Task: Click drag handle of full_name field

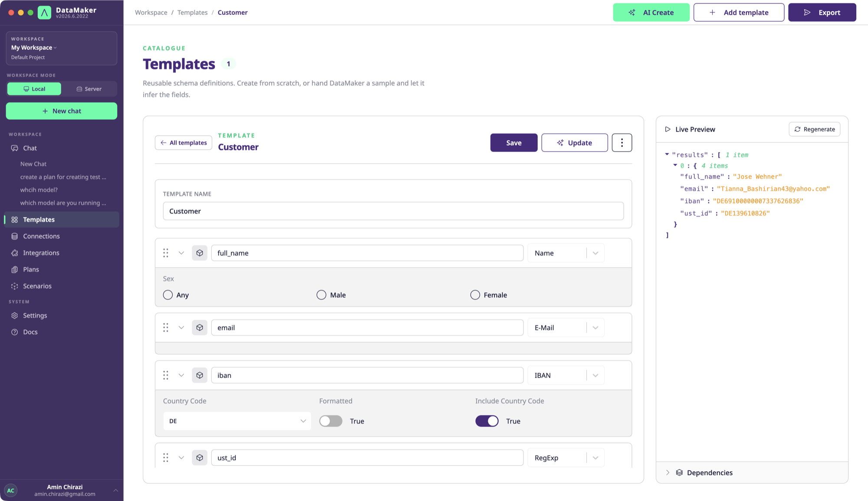Action: click(166, 253)
